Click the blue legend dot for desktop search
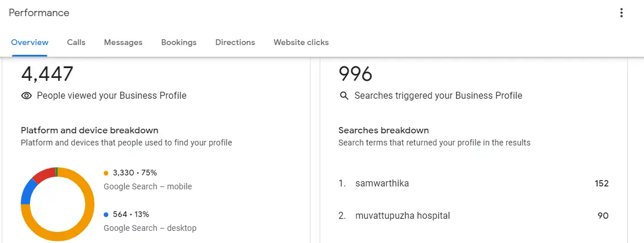This screenshot has width=644, height=243. coord(106,215)
